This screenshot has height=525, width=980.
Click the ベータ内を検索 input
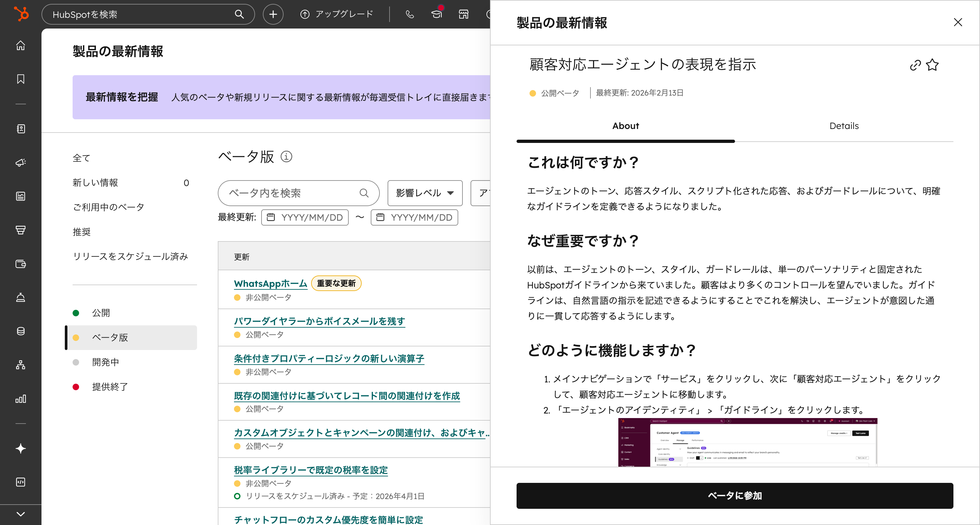coord(299,193)
